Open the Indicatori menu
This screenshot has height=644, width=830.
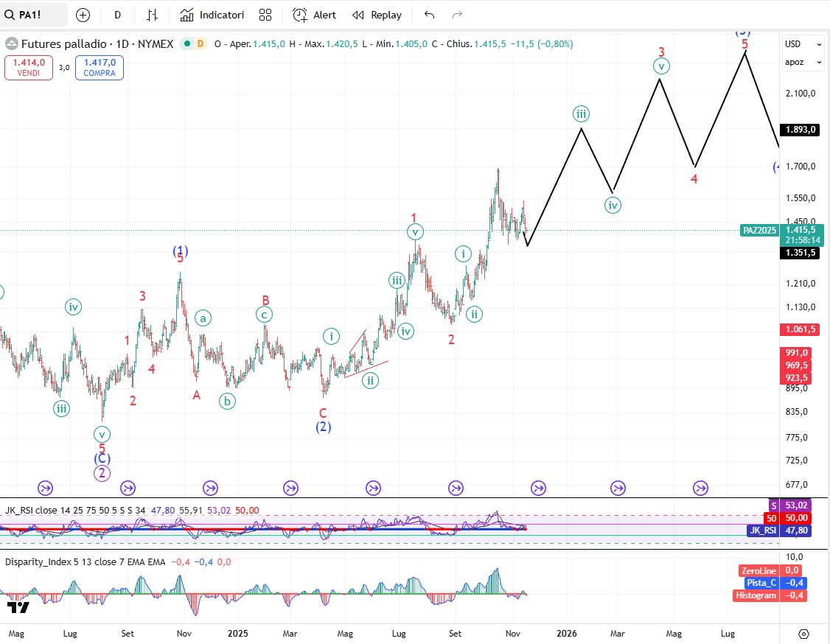(212, 15)
